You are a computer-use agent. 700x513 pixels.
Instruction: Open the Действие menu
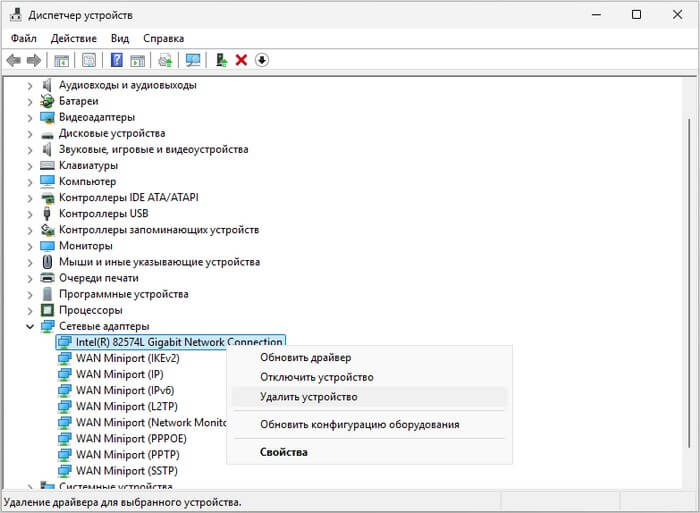pyautogui.click(x=73, y=38)
